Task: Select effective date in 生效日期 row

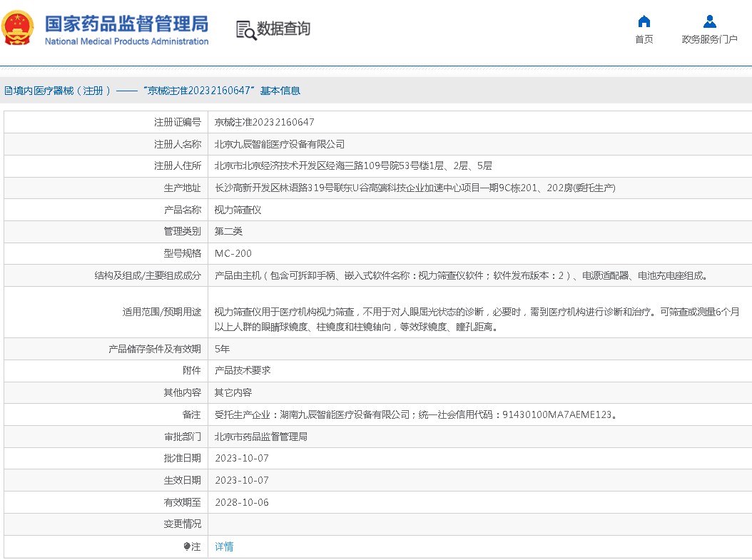Action: point(242,480)
